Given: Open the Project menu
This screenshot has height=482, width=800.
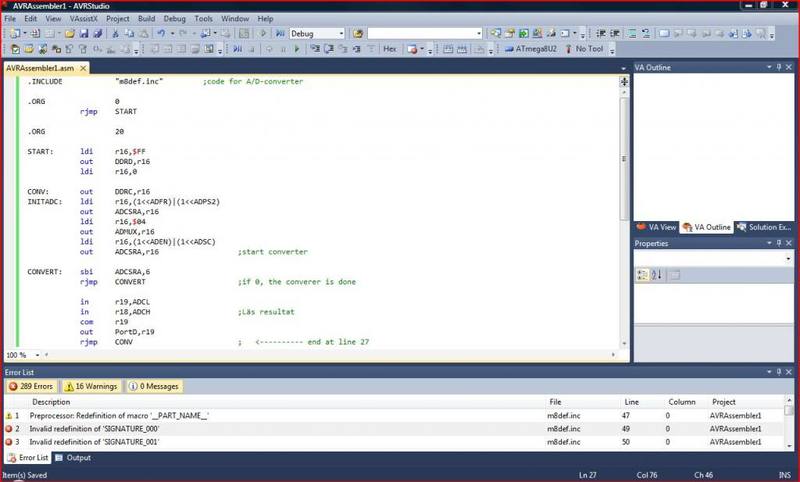Looking at the screenshot, I should click(118, 19).
